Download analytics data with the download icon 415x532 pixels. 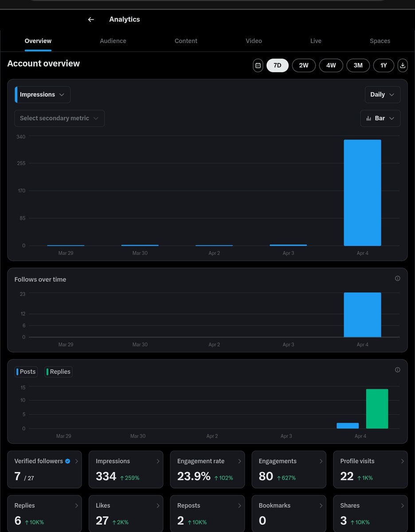point(403,65)
